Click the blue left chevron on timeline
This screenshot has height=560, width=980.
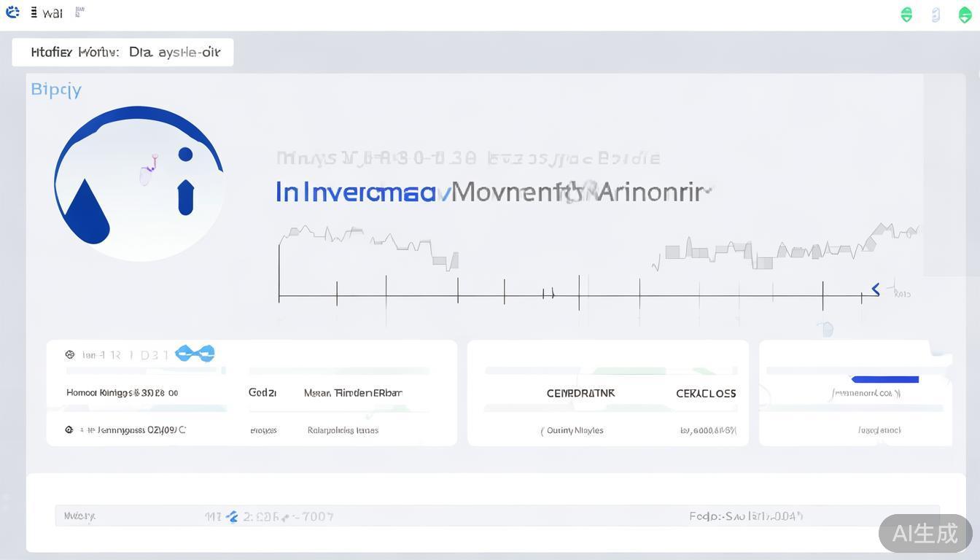[x=876, y=289]
